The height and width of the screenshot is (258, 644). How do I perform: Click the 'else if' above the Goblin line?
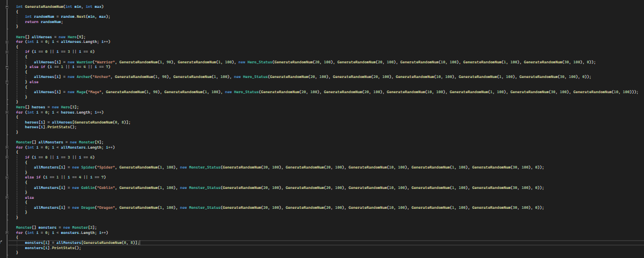tap(33, 177)
